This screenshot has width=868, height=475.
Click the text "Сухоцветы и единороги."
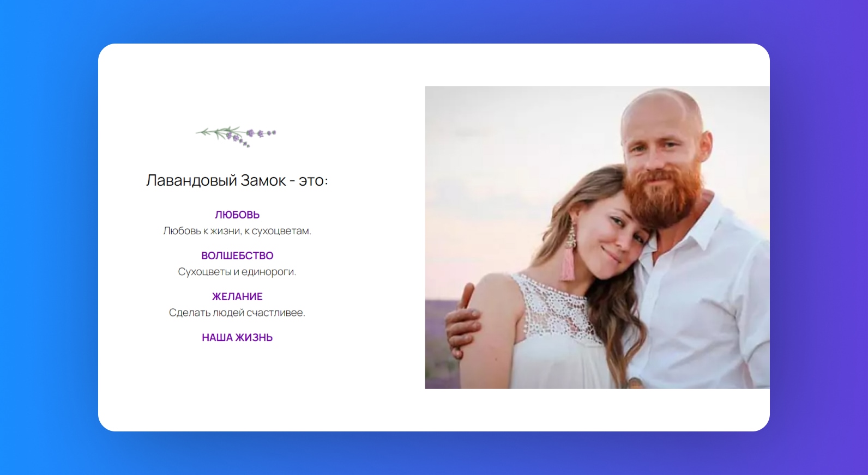[x=237, y=272]
